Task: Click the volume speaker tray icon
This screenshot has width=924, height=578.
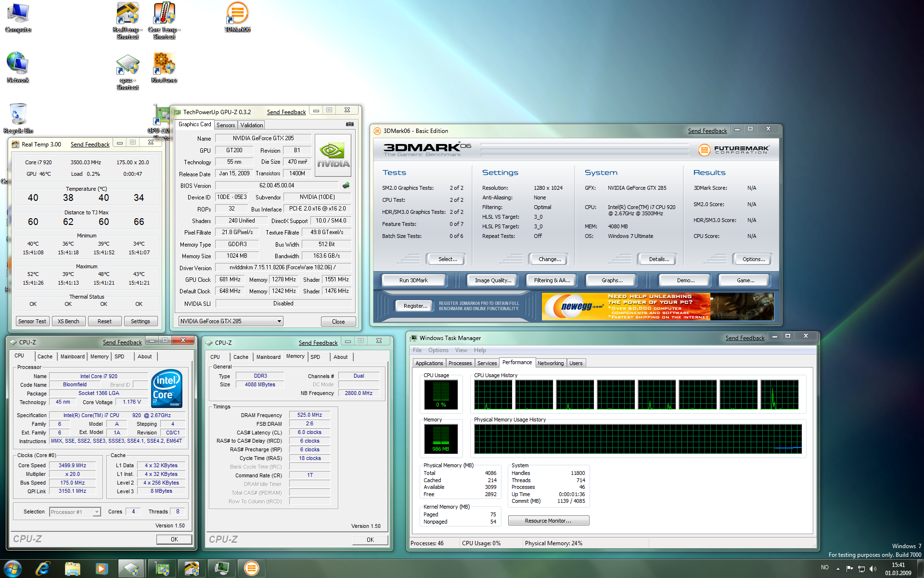Action: pos(873,569)
